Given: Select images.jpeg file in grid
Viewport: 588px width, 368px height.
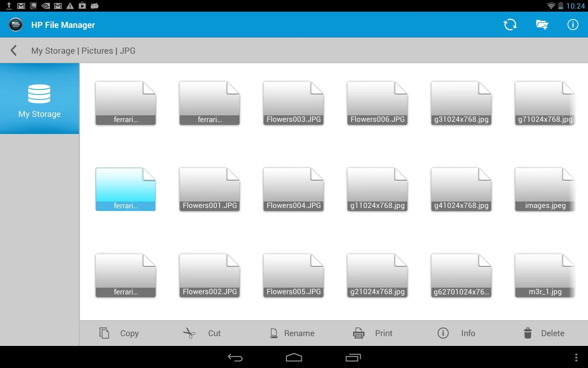Looking at the screenshot, I should pos(545,189).
